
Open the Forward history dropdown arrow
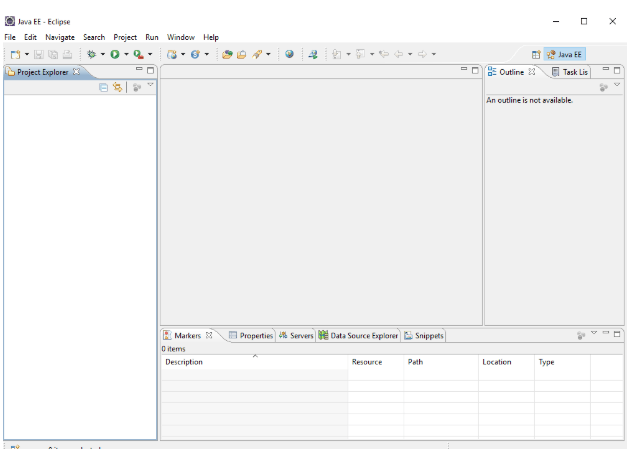point(434,54)
